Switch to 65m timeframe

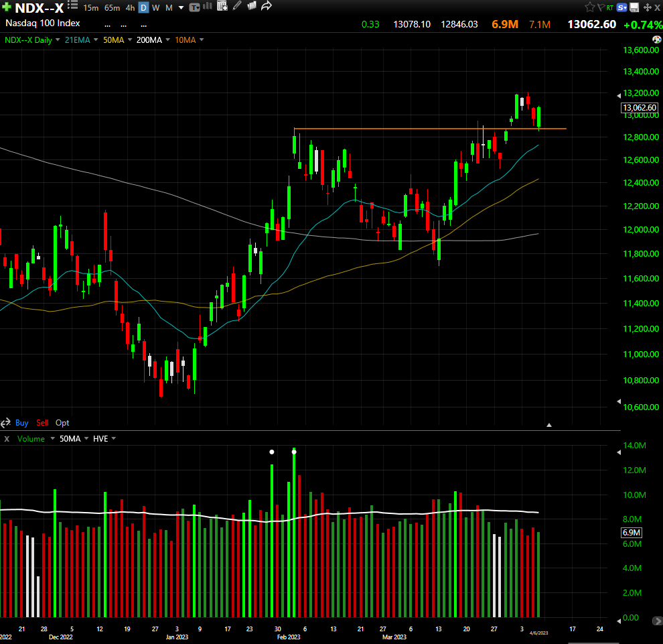point(112,7)
